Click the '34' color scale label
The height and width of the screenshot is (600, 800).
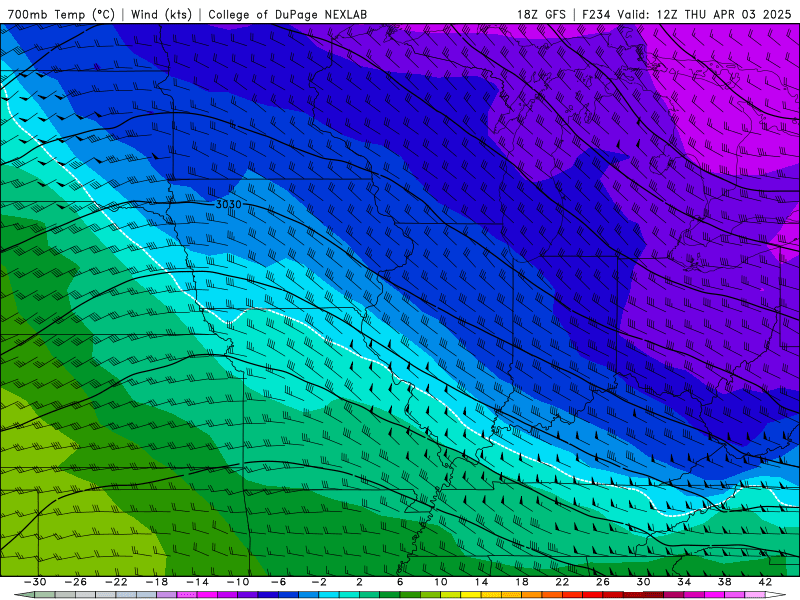point(684,582)
